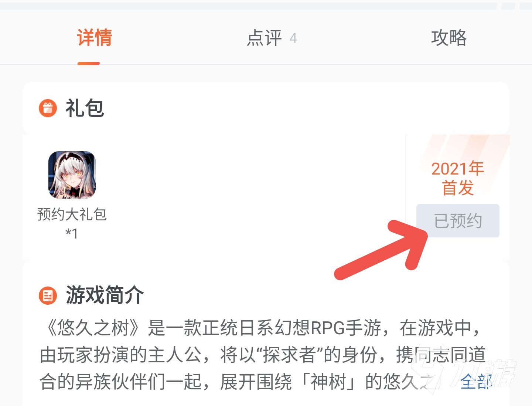The height and width of the screenshot is (406, 532).
Task: Click the 《悠久之树》 title in the description
Action: tap(93, 328)
